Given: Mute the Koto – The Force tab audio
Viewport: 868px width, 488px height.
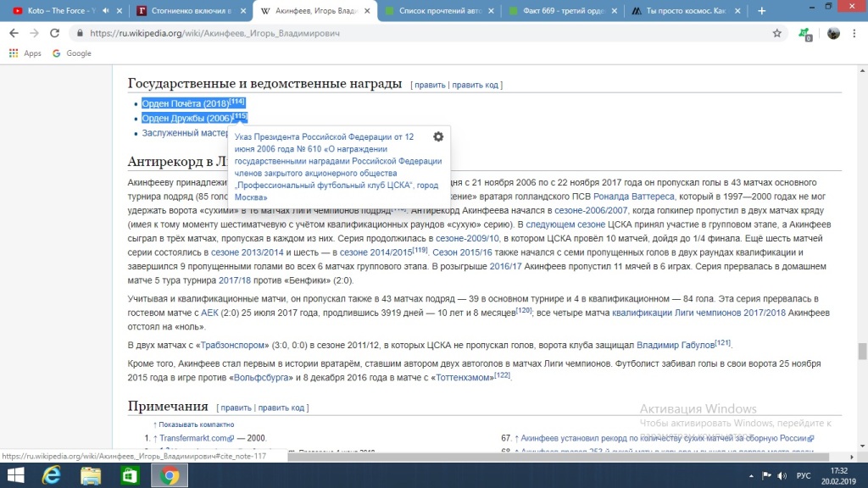Looking at the screenshot, I should coord(106,10).
